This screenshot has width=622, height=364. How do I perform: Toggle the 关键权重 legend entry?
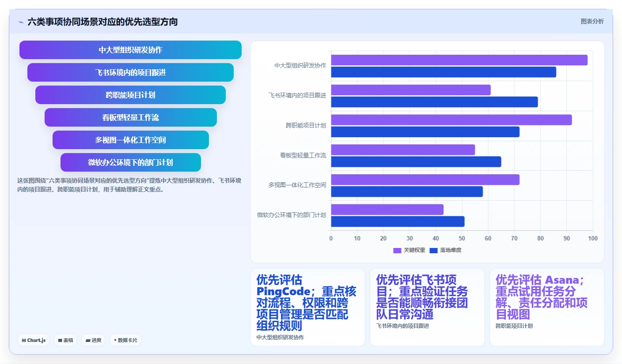409,250
